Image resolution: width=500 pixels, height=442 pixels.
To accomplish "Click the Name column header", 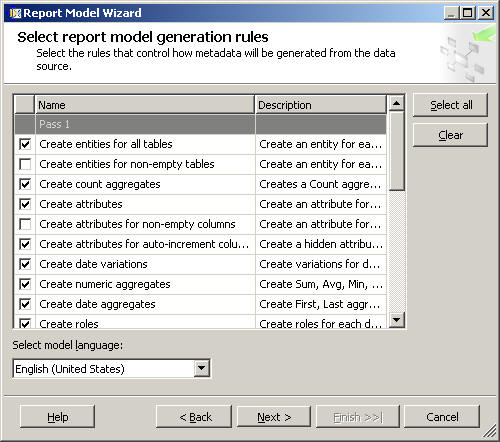I will (x=144, y=105).
